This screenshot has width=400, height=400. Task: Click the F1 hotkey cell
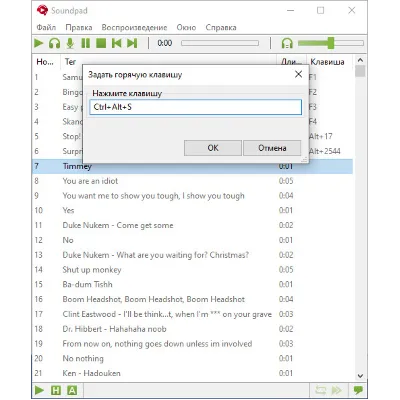313,77
